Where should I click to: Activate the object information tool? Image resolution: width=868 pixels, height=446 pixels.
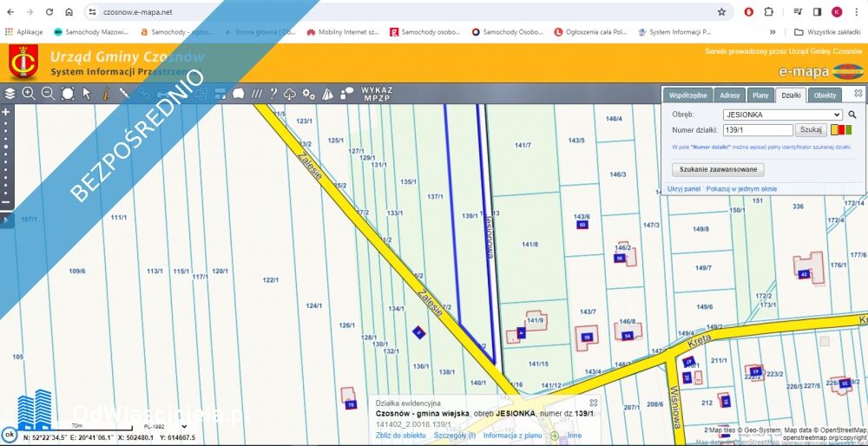pyautogui.click(x=106, y=93)
